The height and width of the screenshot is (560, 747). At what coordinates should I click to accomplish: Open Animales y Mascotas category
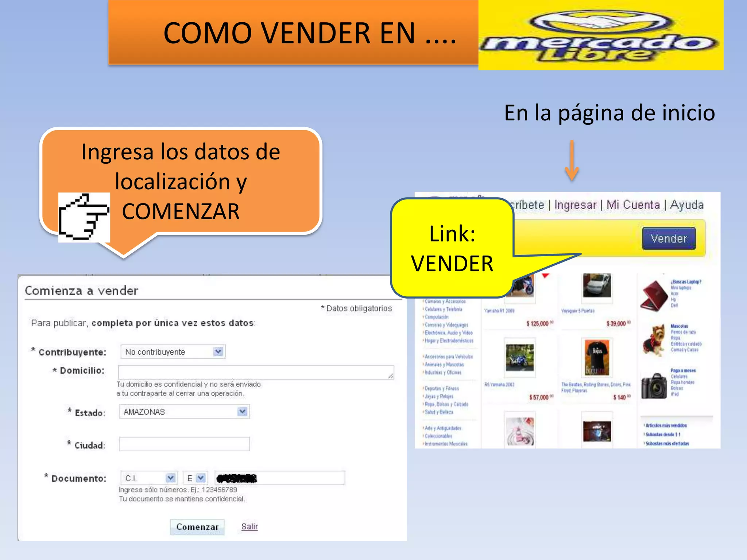click(x=444, y=365)
